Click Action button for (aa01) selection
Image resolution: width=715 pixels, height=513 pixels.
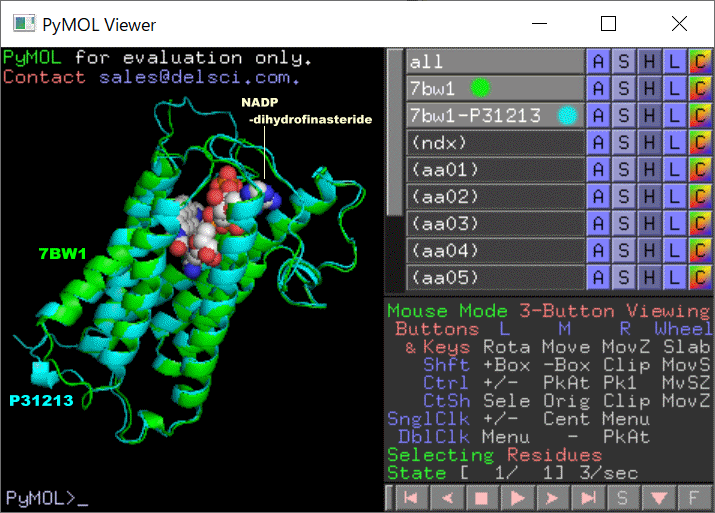598,169
